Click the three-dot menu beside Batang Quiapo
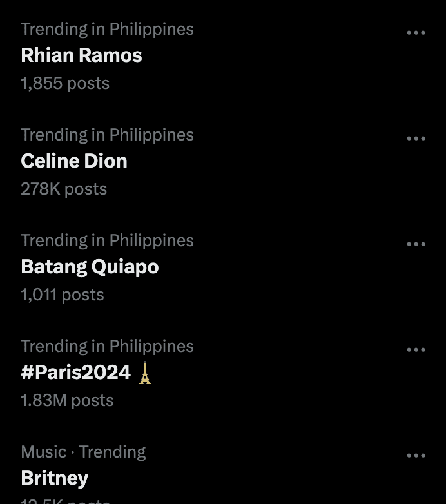 [x=416, y=244]
